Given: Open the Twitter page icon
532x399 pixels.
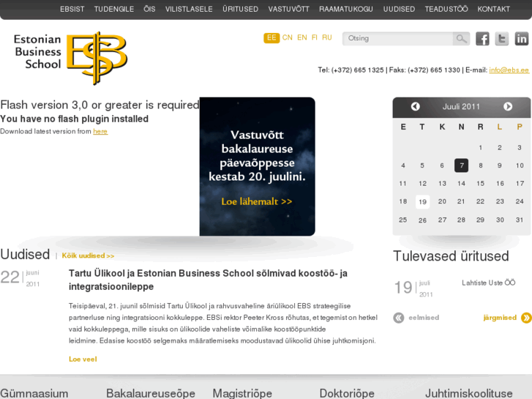Looking at the screenshot, I should click(x=502, y=39).
